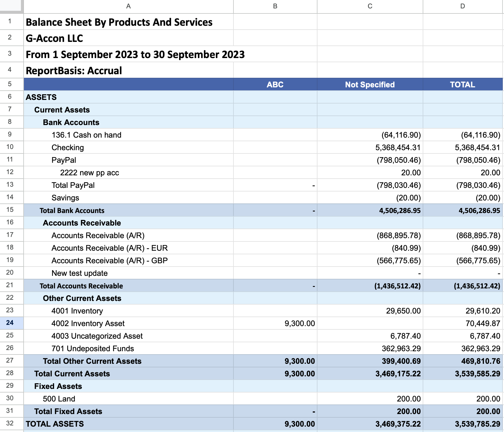The height and width of the screenshot is (432, 504).
Task: Click the 399,400.69 value cell
Action: (370, 361)
